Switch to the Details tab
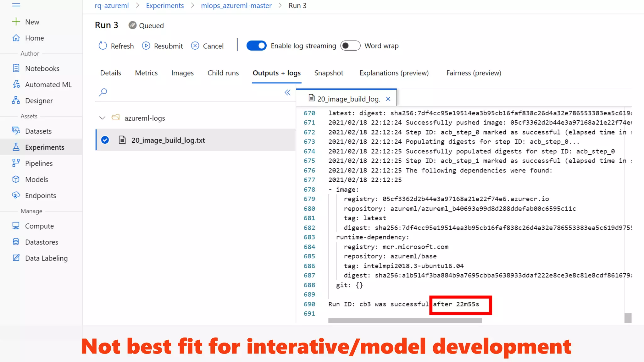This screenshot has width=644, height=362. coord(111,73)
